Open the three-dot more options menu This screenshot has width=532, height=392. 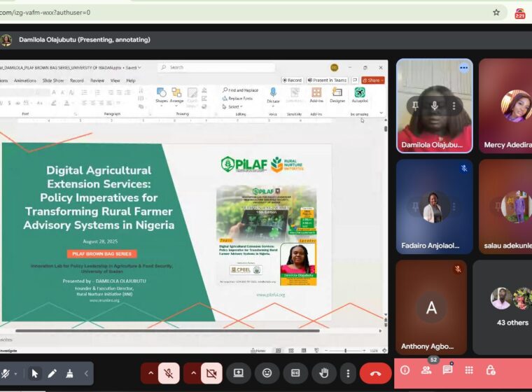[x=348, y=373]
